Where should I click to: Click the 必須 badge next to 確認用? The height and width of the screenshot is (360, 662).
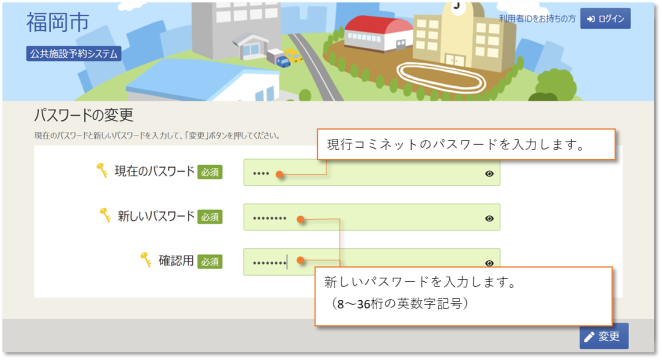coord(210,262)
